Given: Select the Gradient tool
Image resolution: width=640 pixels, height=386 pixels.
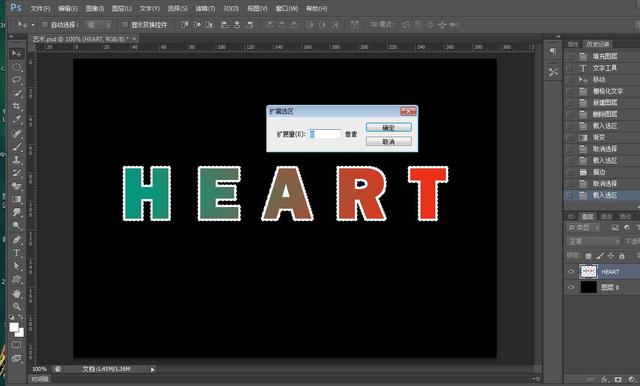Looking at the screenshot, I should (x=16, y=199).
